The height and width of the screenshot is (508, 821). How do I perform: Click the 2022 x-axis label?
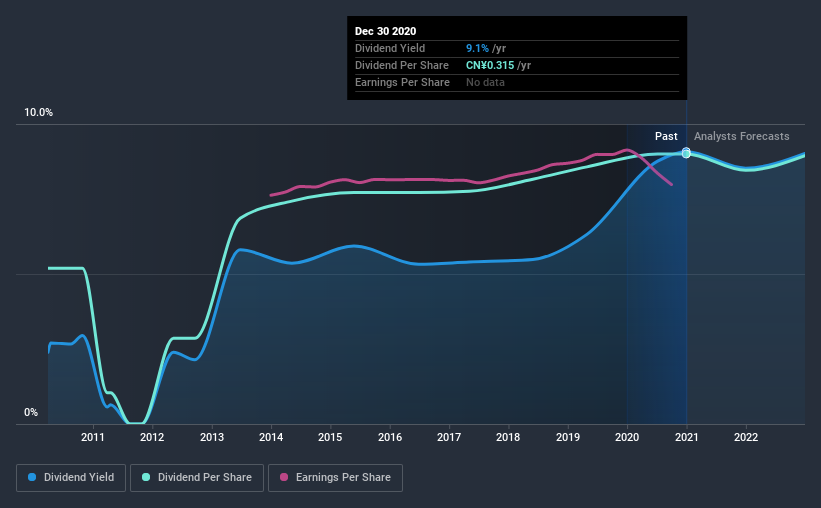click(x=746, y=437)
